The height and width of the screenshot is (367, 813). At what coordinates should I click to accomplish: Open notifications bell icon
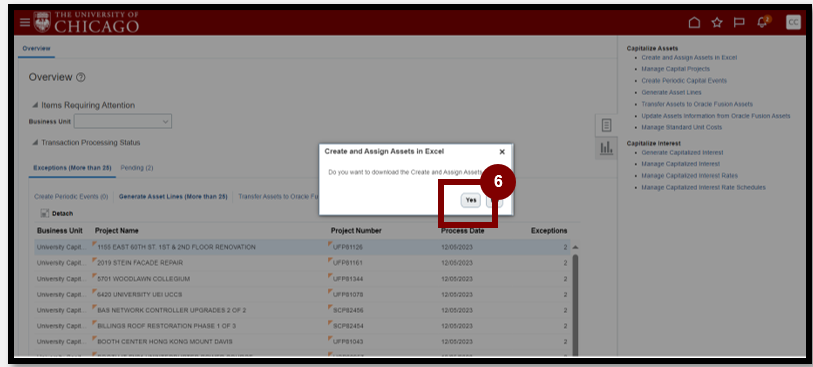click(762, 22)
